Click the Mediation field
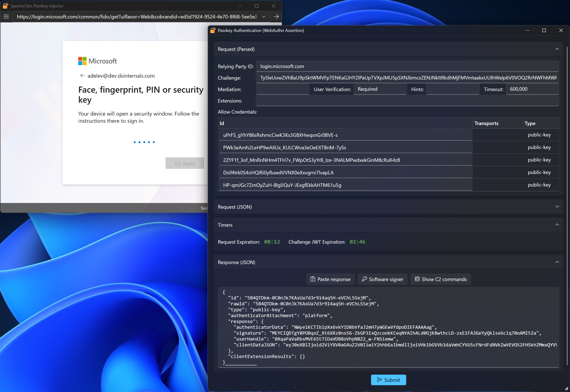570x392 pixels. coord(282,89)
